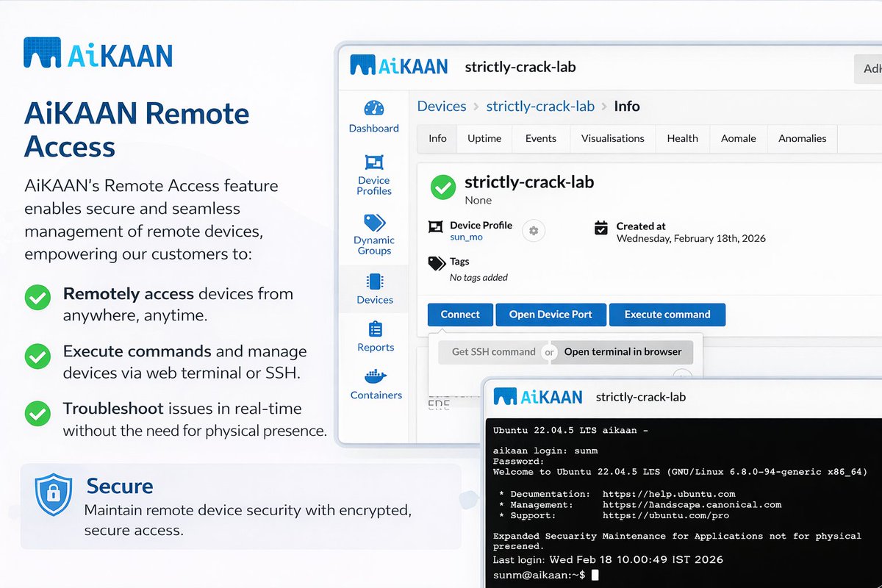Open Dynamic Groups tag icon
Screen dimensions: 882x588
(374, 222)
